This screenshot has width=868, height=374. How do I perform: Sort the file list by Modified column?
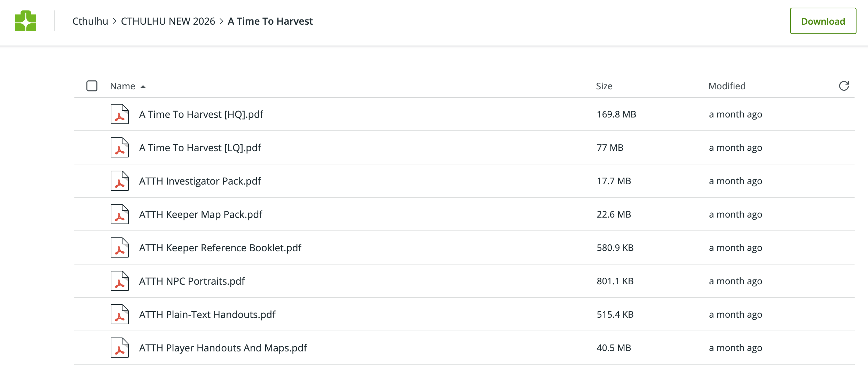[x=727, y=86]
